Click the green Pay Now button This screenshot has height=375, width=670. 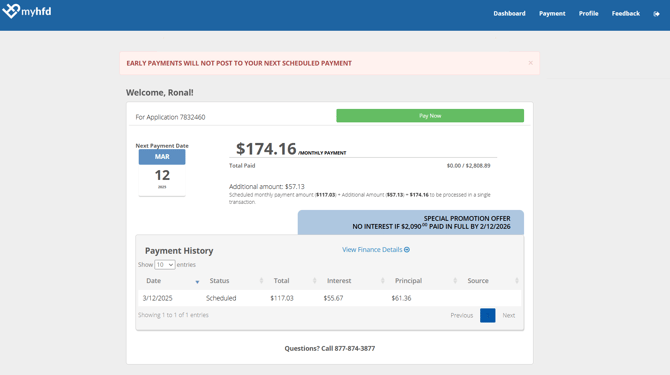(430, 116)
